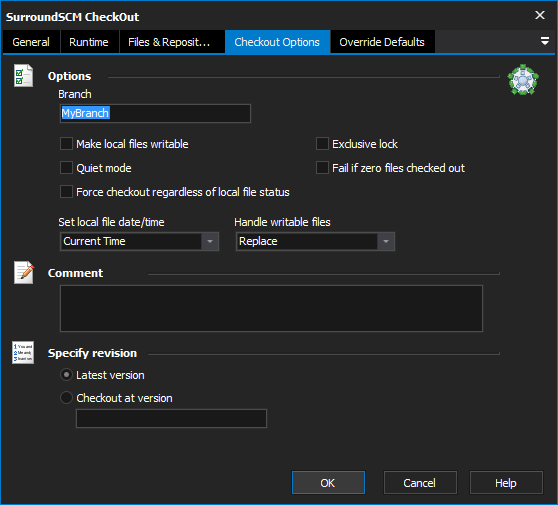This screenshot has width=558, height=505.
Task: Check Force checkout regardless of local file status
Action: click(x=66, y=191)
